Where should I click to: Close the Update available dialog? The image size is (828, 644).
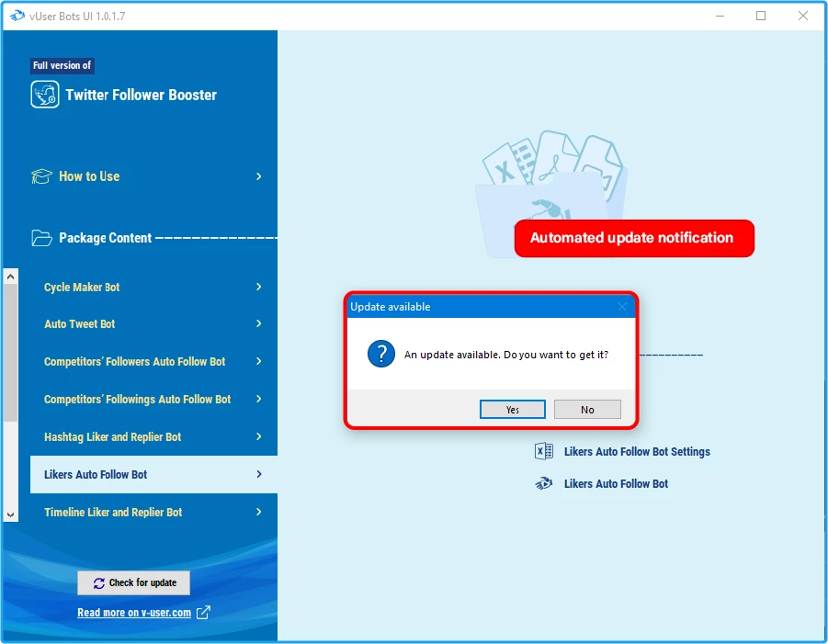(x=622, y=307)
